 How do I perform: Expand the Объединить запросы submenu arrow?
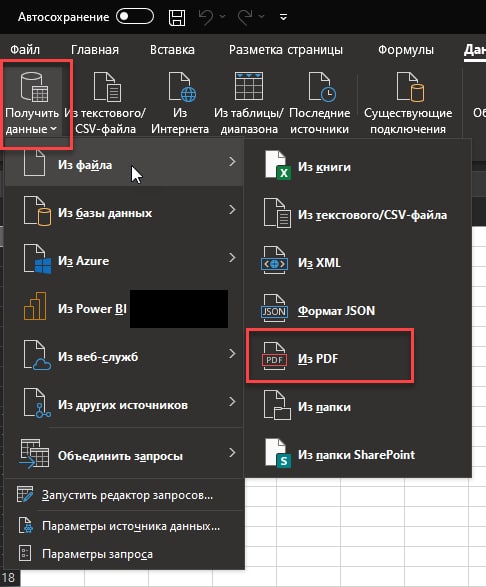click(232, 453)
